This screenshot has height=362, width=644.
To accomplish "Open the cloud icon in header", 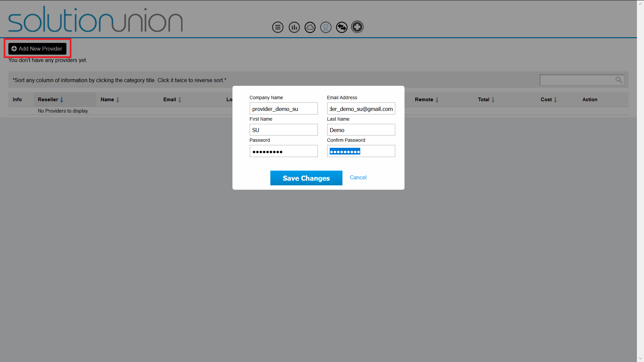I will 310,27.
